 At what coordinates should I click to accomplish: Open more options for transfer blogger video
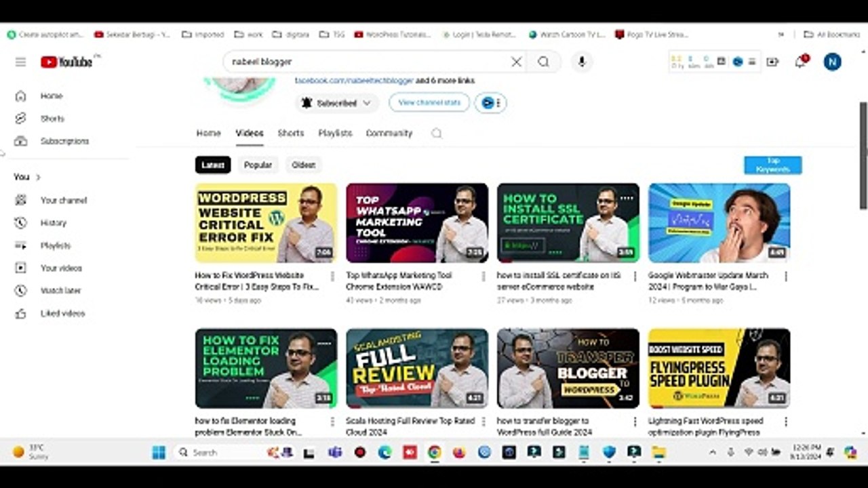635,422
